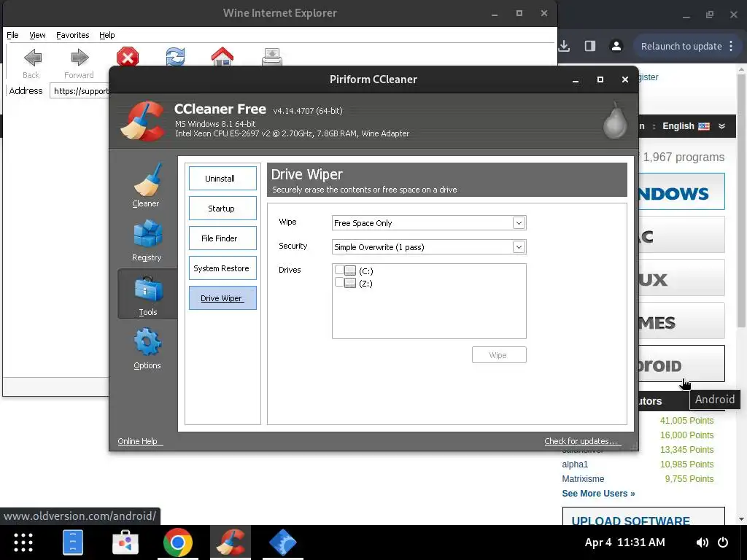Expand the Wipe dropdown showing Free Space Only
This screenshot has height=560, width=747.
(x=519, y=223)
